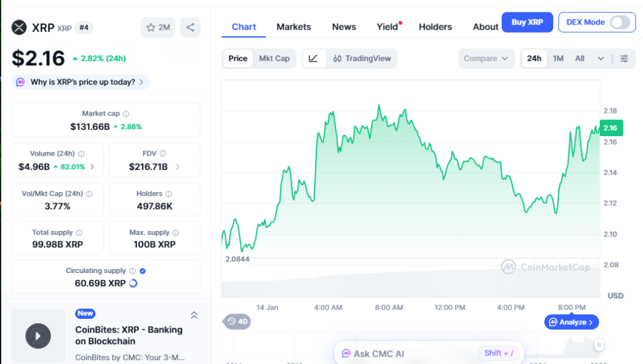
Task: Select the 1M time range
Action: point(558,58)
